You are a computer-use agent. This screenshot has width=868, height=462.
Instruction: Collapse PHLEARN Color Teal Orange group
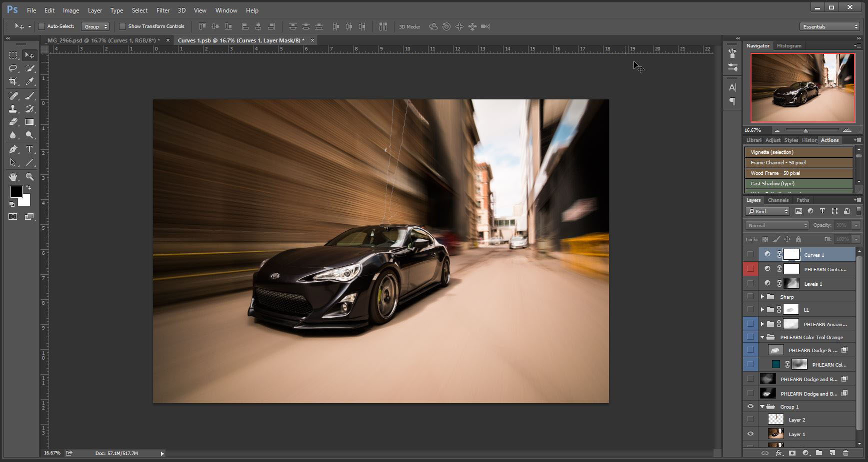(x=762, y=337)
